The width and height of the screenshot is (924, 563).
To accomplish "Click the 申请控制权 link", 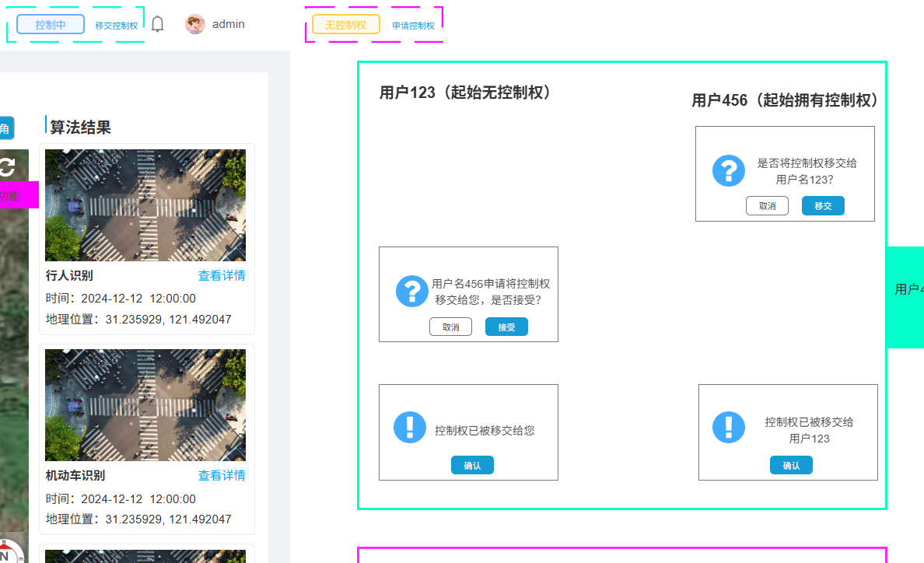I will tap(413, 26).
